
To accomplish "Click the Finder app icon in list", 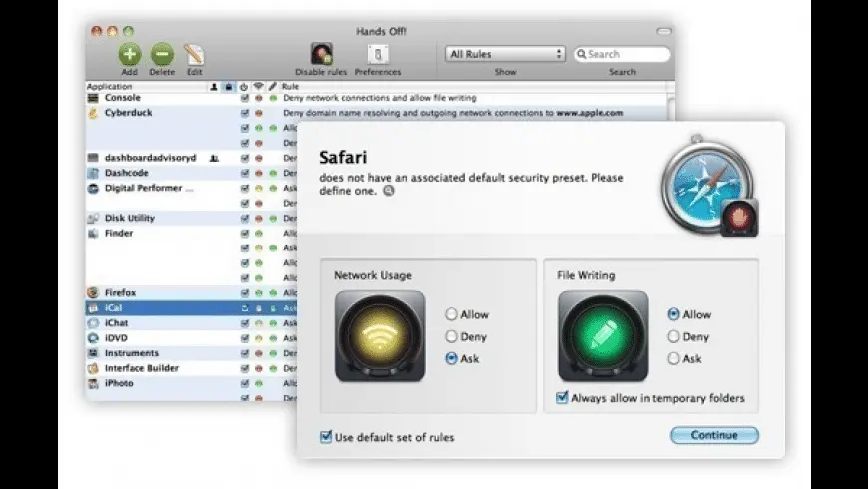I will 93,233.
